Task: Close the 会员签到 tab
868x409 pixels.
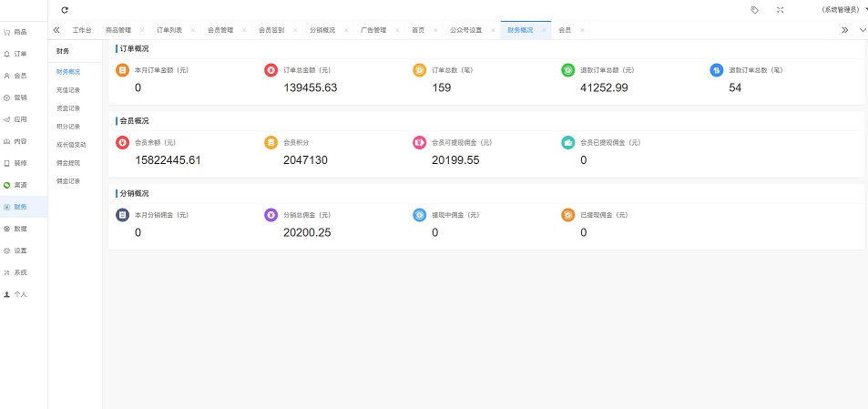Action: tap(295, 30)
